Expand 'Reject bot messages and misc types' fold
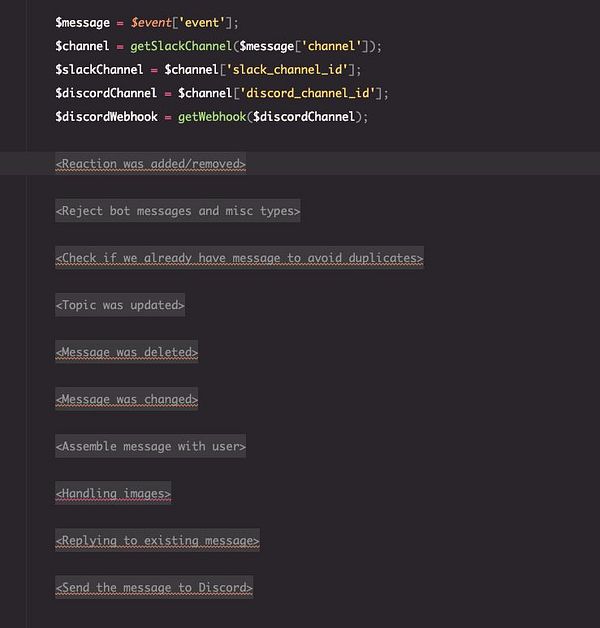Viewport: 600px width, 628px height. click(178, 211)
